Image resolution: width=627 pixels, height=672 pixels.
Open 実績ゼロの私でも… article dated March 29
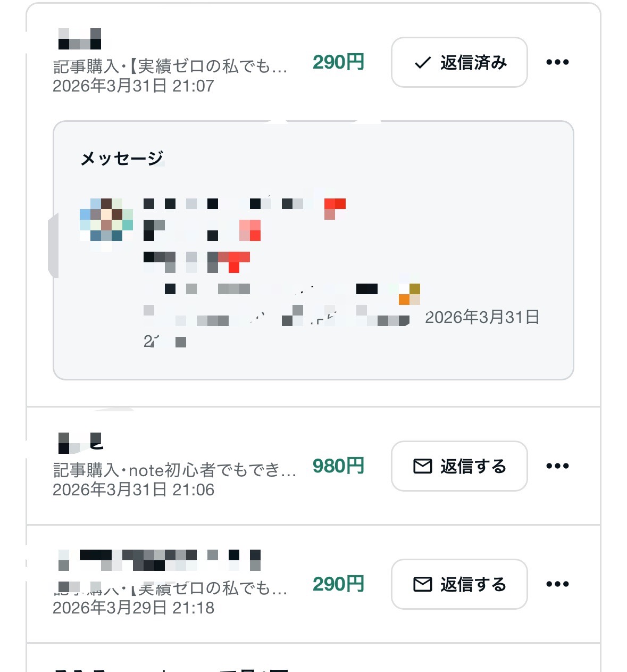coord(170,588)
